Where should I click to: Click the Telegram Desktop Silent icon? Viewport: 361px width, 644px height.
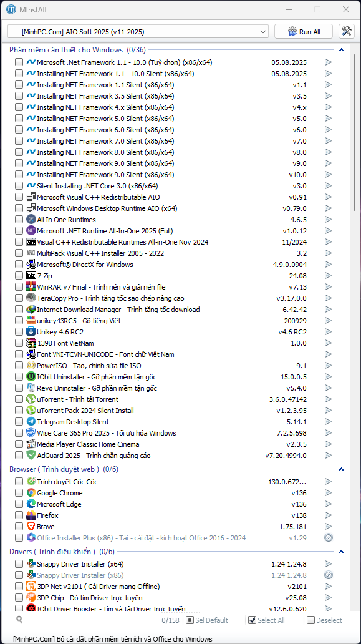pos(31,421)
